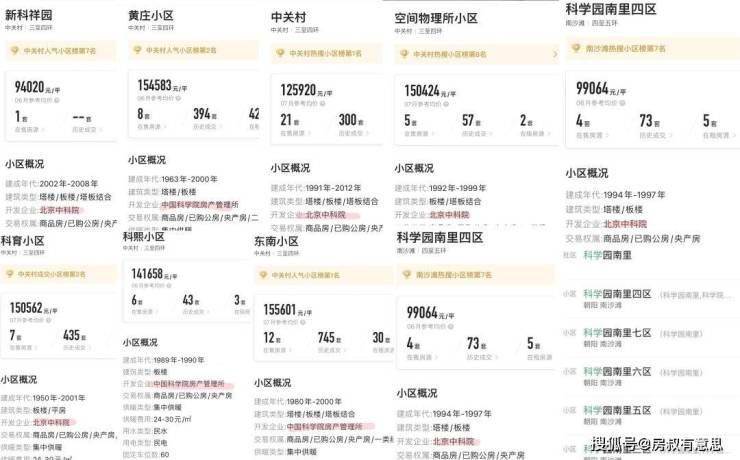This screenshot has width=740, height=460.
Task: Click build year 1992年-1999年
Action: (x=457, y=188)
